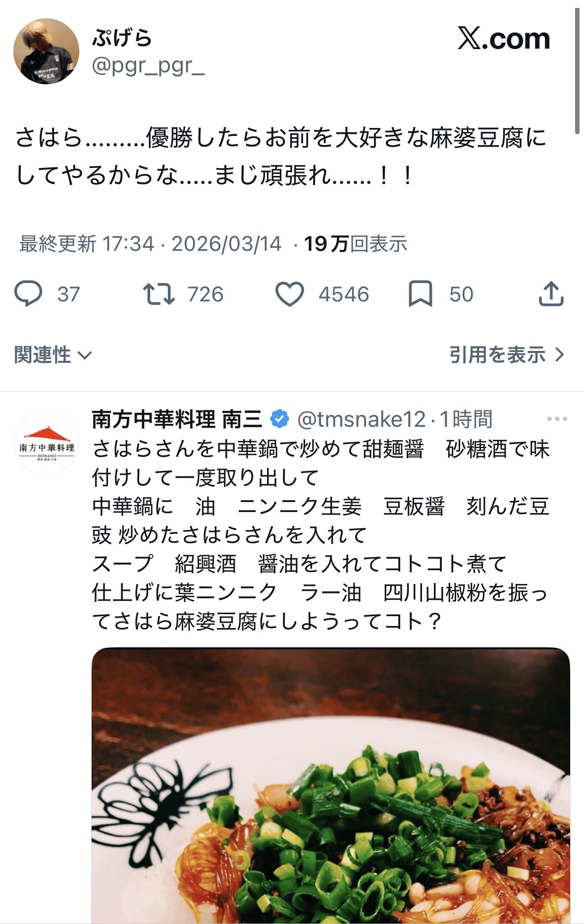Expand the 関連性 sort dropdown

53,355
